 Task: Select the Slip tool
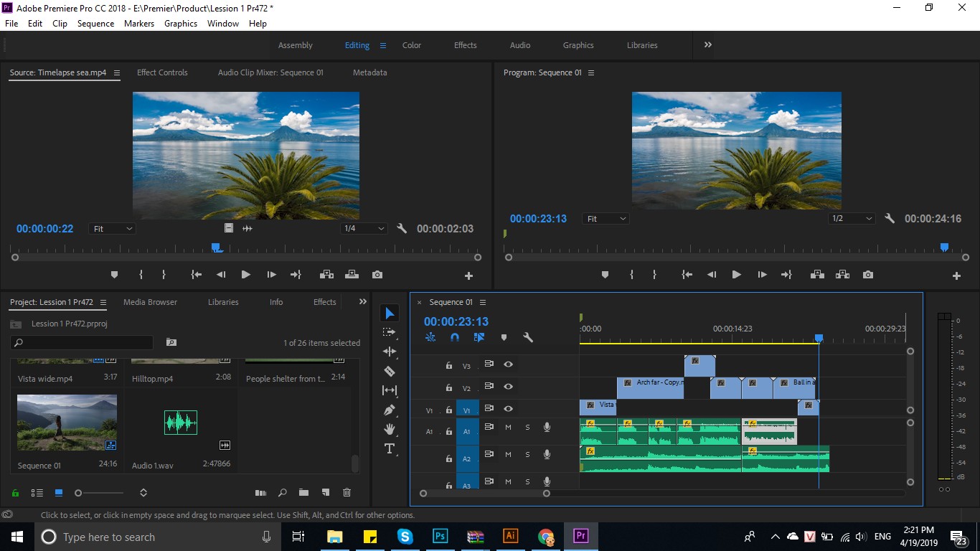[x=390, y=390]
